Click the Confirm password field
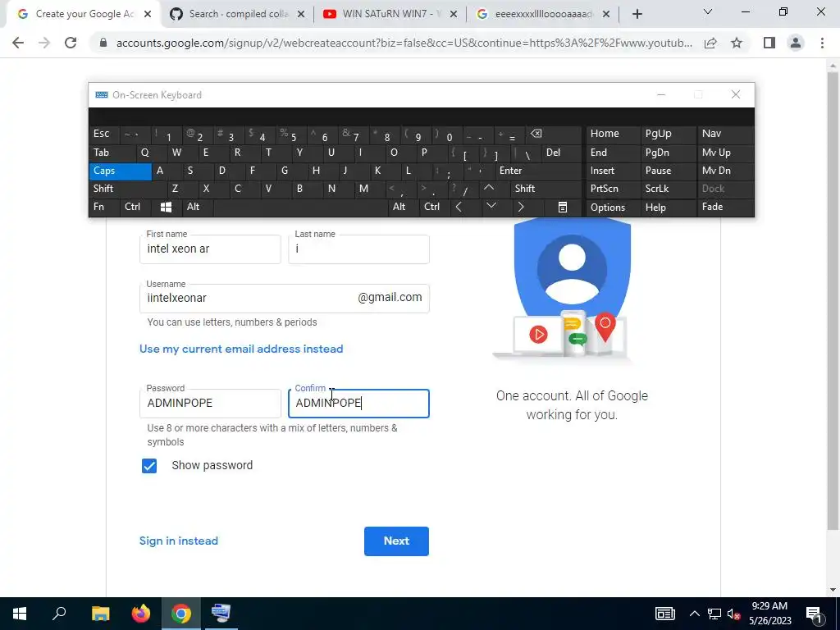Image resolution: width=840 pixels, height=630 pixels. coord(358,404)
